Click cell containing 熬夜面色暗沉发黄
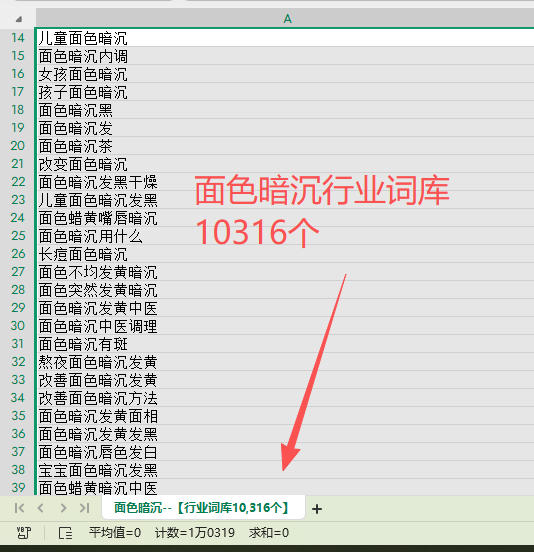 285,362
